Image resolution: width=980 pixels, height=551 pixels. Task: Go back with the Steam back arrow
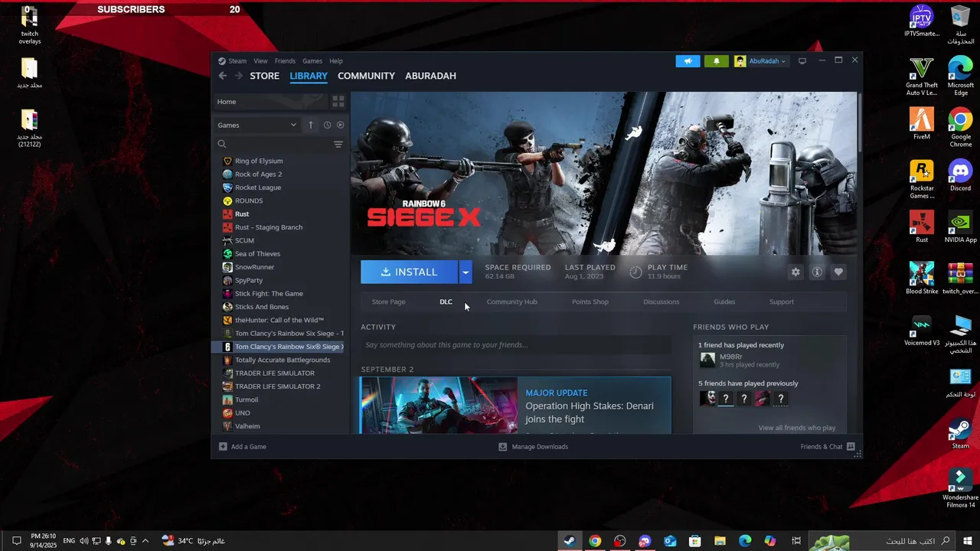pos(222,76)
